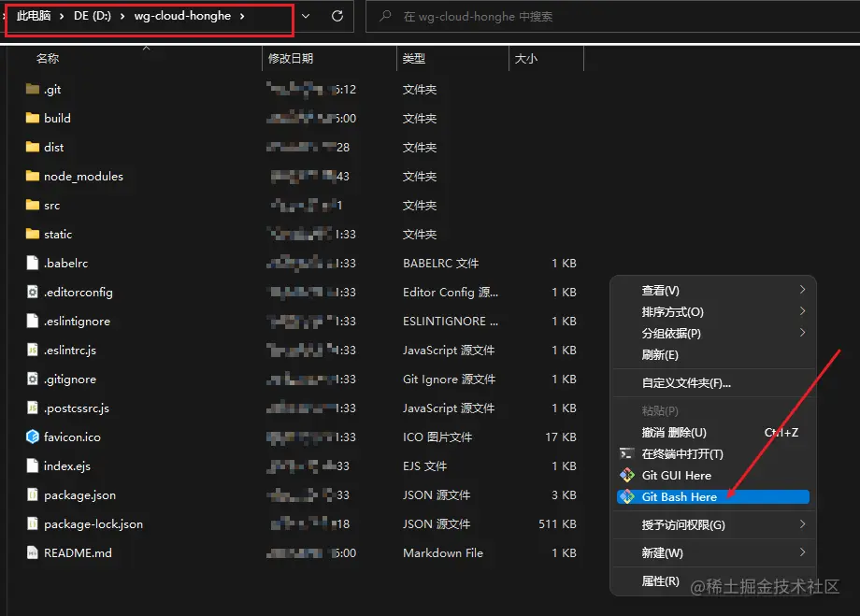The width and height of the screenshot is (860, 616).
Task: Open the build folder icon
Action: tap(33, 118)
